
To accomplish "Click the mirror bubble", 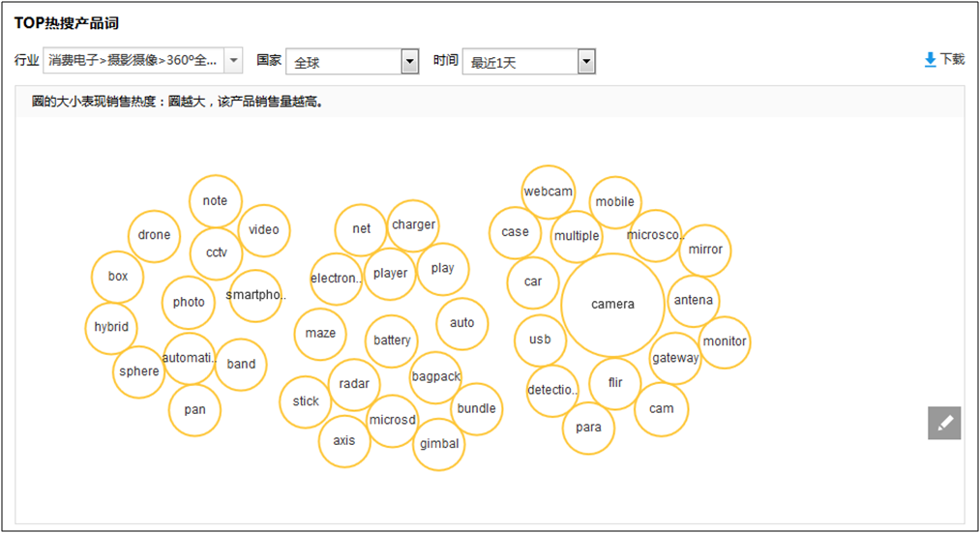I will (705, 250).
